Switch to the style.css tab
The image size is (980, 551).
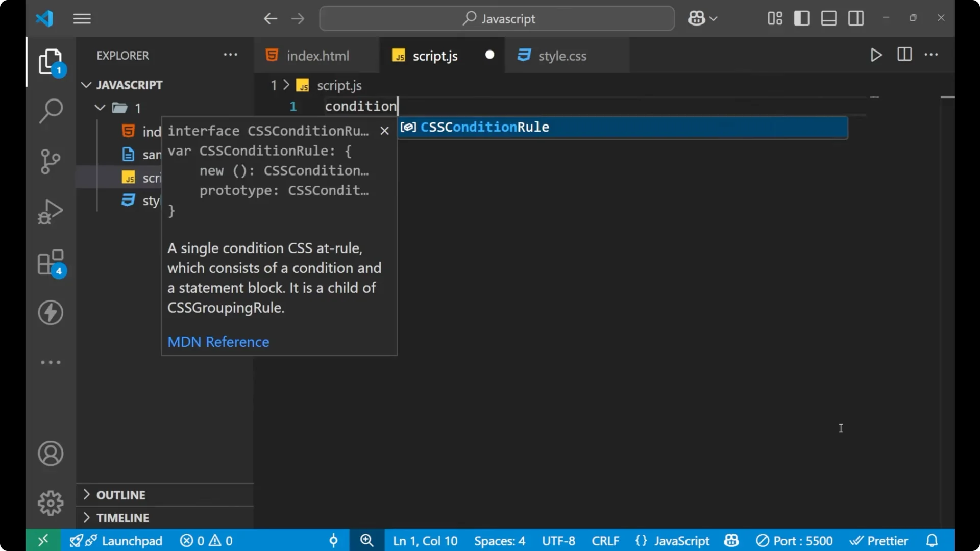563,55
